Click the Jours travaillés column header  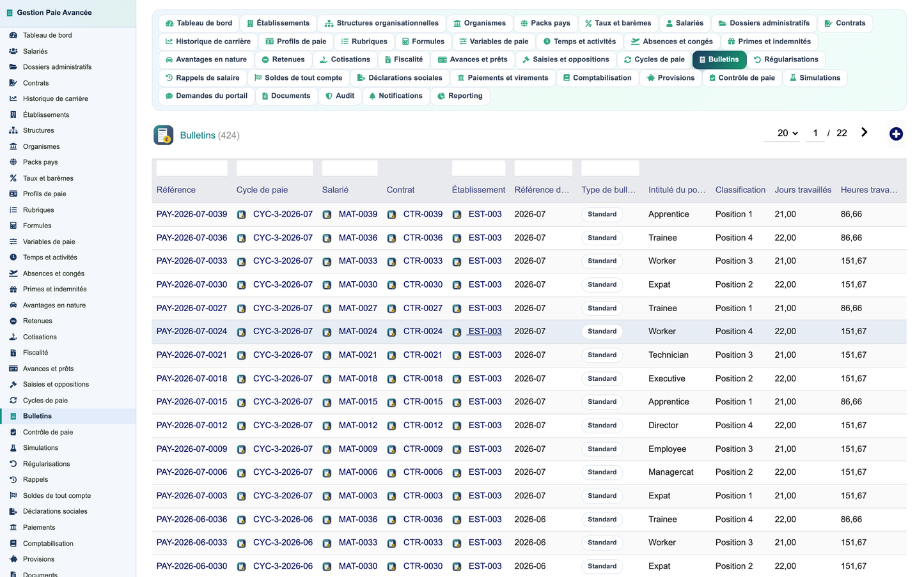point(803,190)
